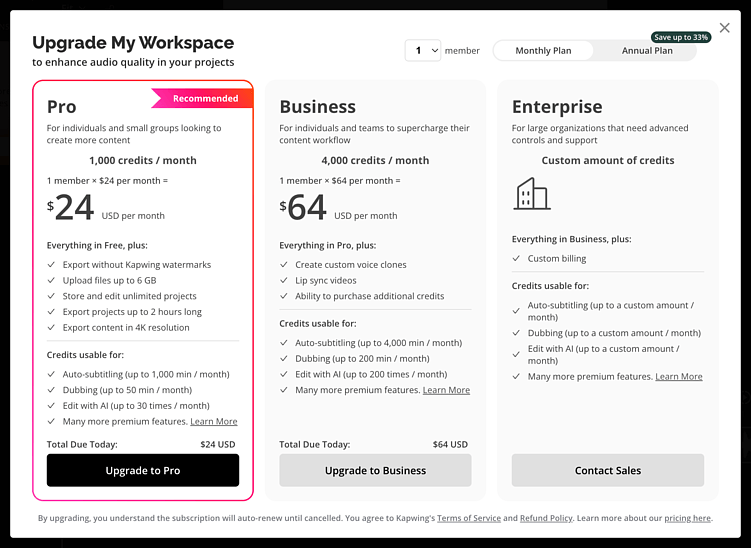
Task: Click the Upgrade My Workspace title
Action: pyautogui.click(x=133, y=43)
